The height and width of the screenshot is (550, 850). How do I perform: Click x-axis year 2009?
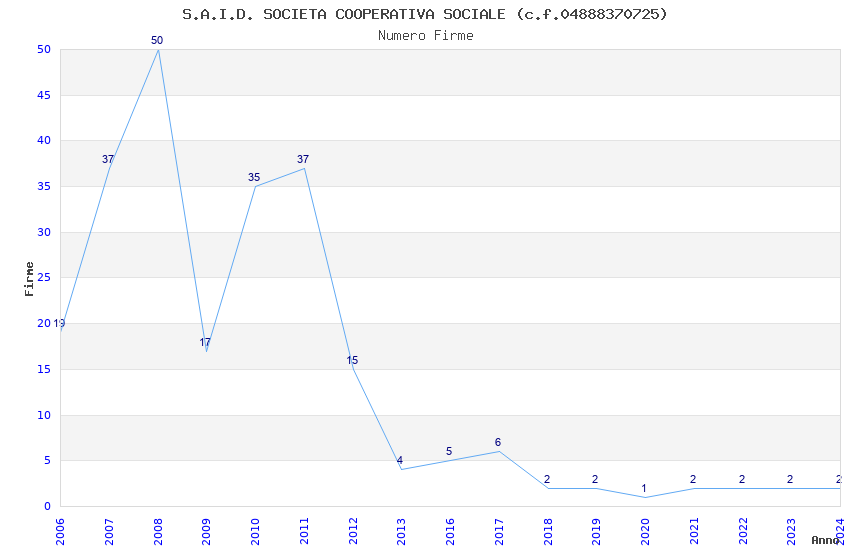(x=206, y=532)
